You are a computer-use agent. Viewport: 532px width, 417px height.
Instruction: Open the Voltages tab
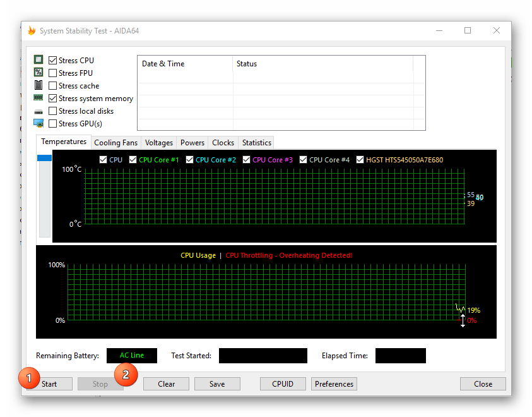[158, 143]
